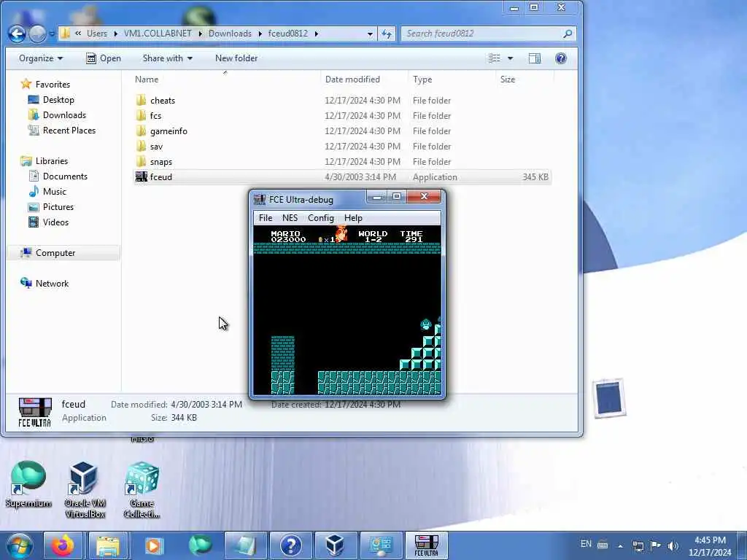Screen dimensions: 747x560
Task: Open the recent locations dropdown beside nav arrows
Action: pos(52,34)
